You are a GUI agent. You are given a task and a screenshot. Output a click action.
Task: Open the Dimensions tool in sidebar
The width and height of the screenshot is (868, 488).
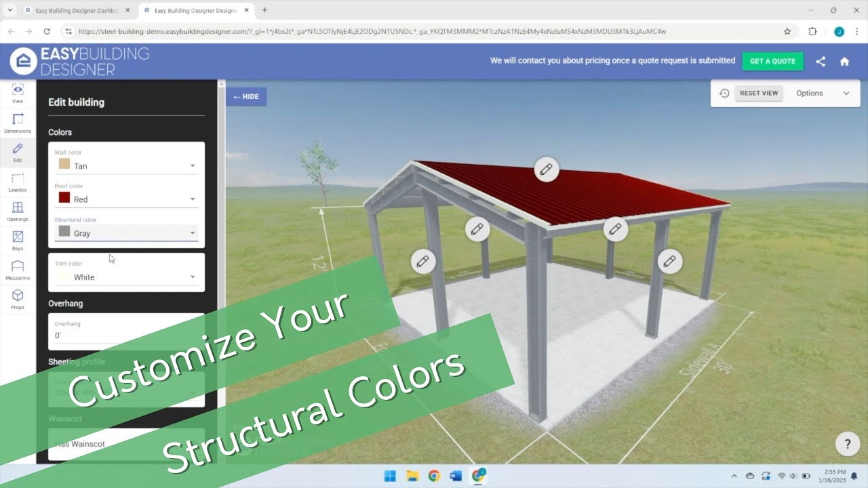coord(18,123)
